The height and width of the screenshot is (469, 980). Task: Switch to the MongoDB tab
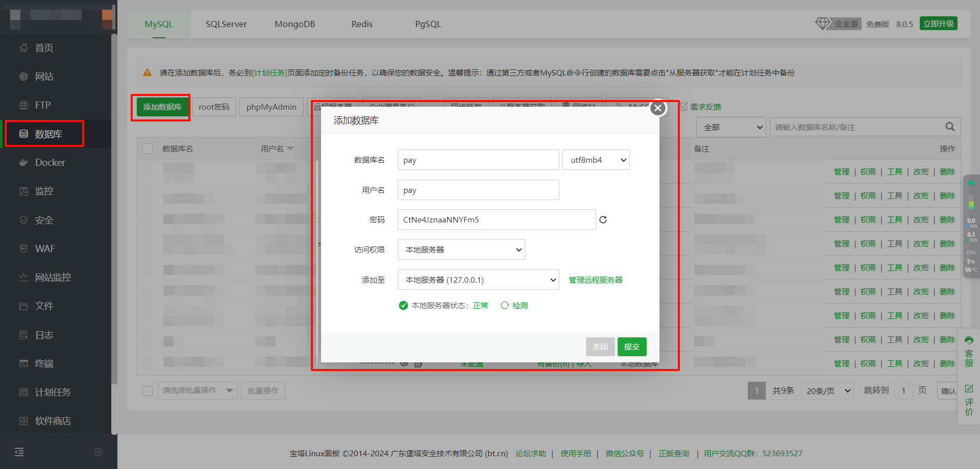click(x=295, y=23)
